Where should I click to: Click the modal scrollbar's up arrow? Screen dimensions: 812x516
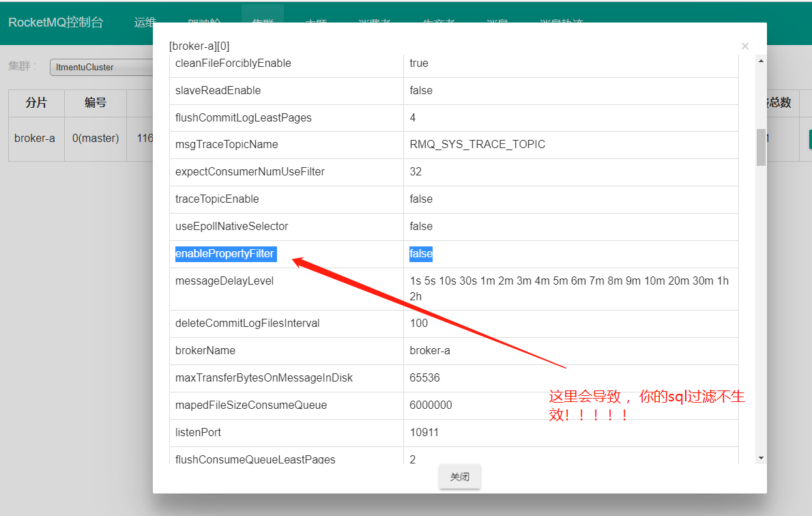(x=759, y=60)
